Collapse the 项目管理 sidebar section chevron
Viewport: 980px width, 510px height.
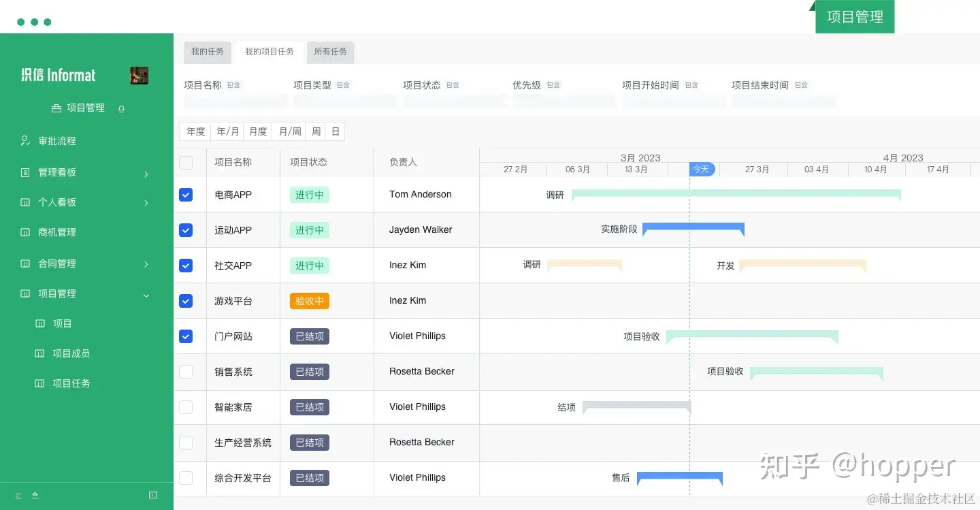click(146, 295)
